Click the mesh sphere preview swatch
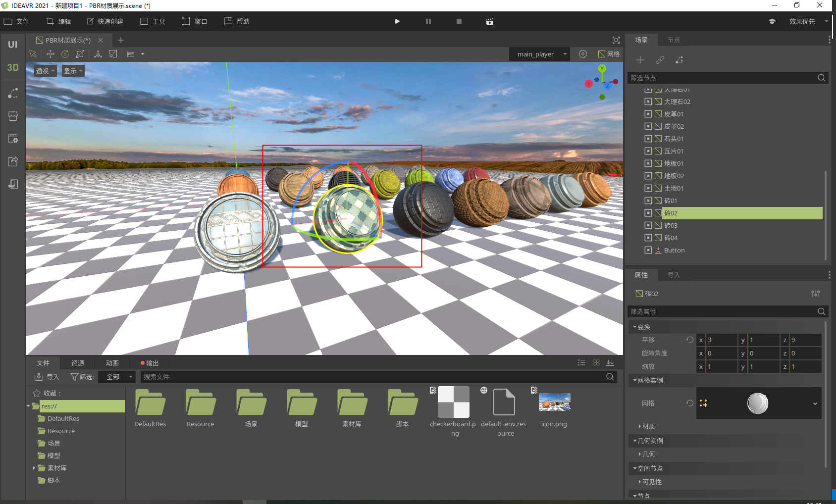The height and width of the screenshot is (504, 836). 757,403
